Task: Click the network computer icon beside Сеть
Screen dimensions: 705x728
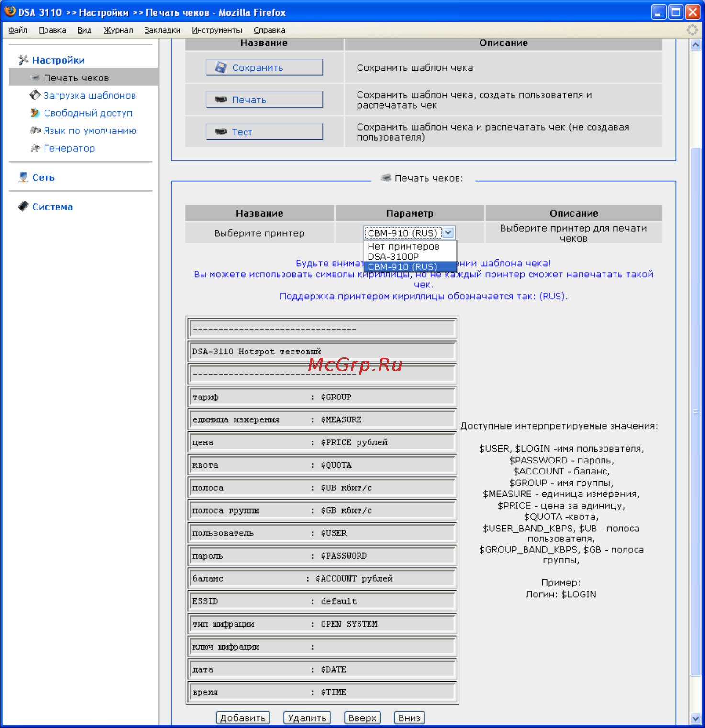Action: click(23, 177)
